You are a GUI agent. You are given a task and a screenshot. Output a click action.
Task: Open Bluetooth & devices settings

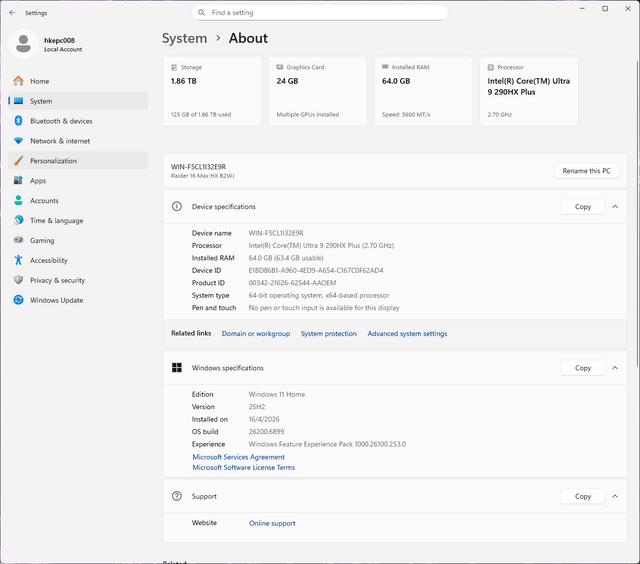(78, 121)
